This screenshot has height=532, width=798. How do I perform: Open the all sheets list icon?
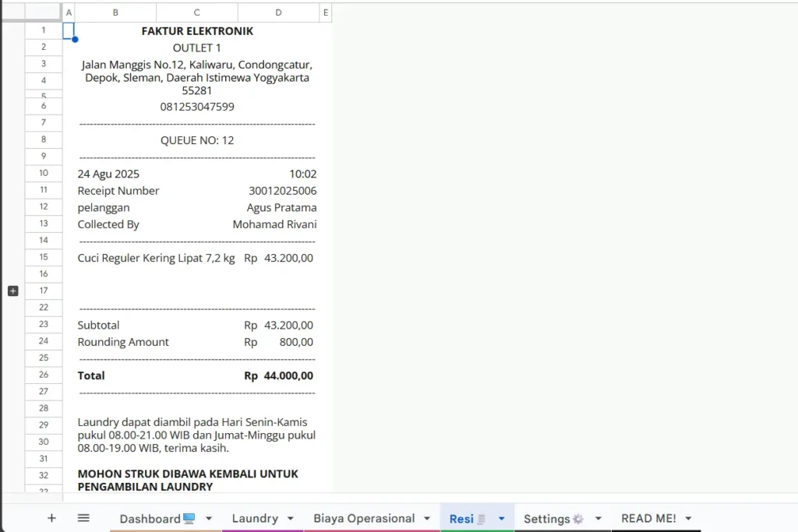point(83,518)
